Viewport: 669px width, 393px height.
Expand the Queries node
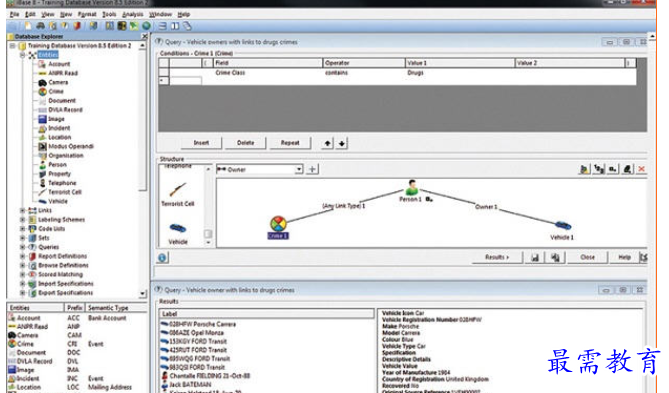23,247
